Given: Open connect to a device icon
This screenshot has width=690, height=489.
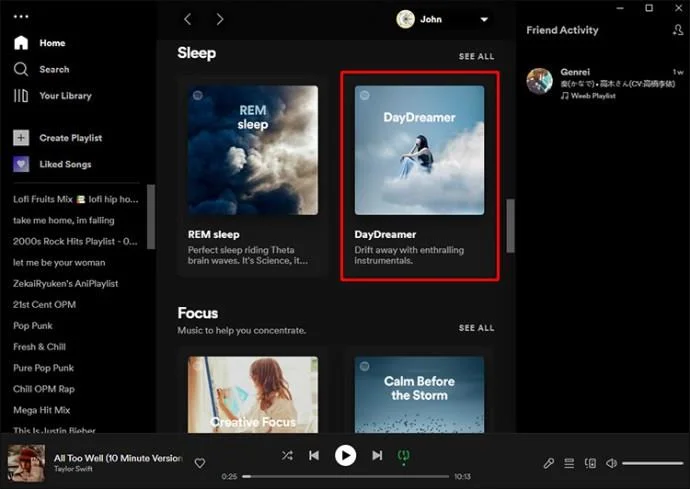Looking at the screenshot, I should [590, 463].
